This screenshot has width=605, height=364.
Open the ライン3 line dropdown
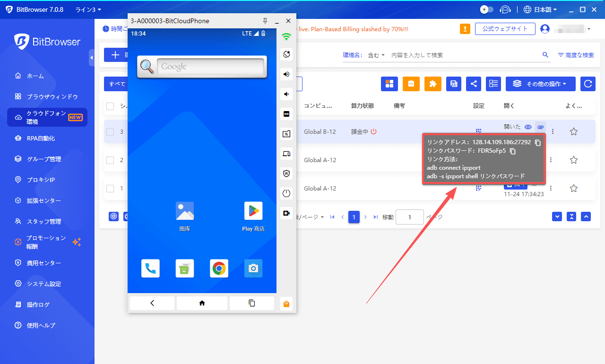click(x=88, y=9)
